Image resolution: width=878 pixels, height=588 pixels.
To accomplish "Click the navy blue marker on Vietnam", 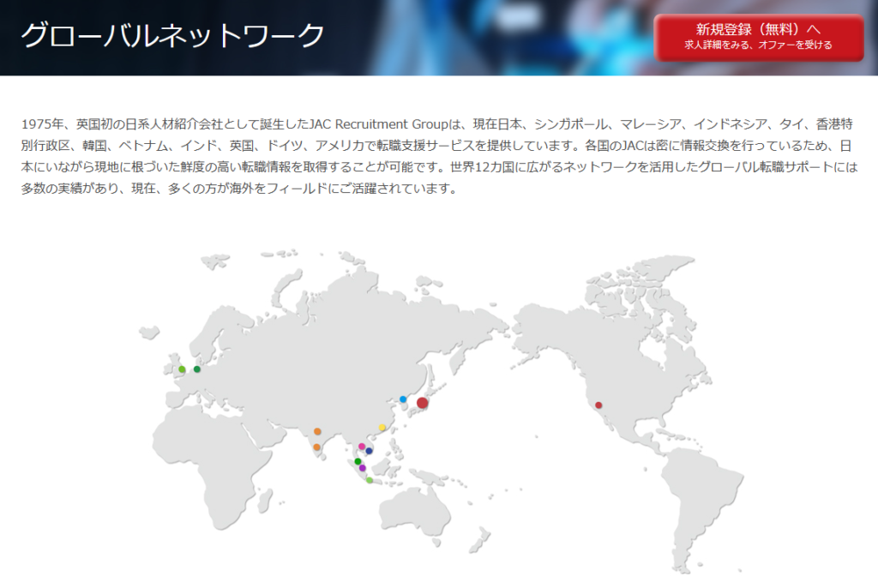I will [x=369, y=451].
